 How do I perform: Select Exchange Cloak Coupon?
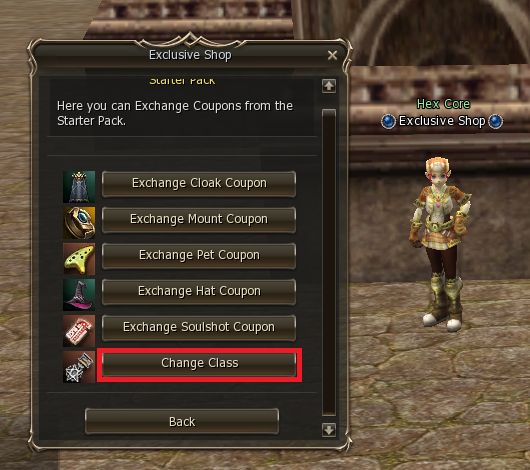pyautogui.click(x=199, y=184)
